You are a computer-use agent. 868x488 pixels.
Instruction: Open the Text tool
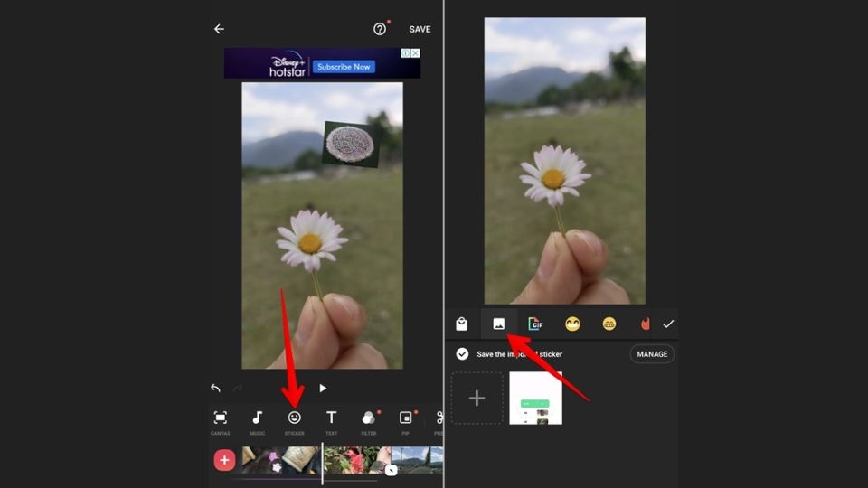331,423
